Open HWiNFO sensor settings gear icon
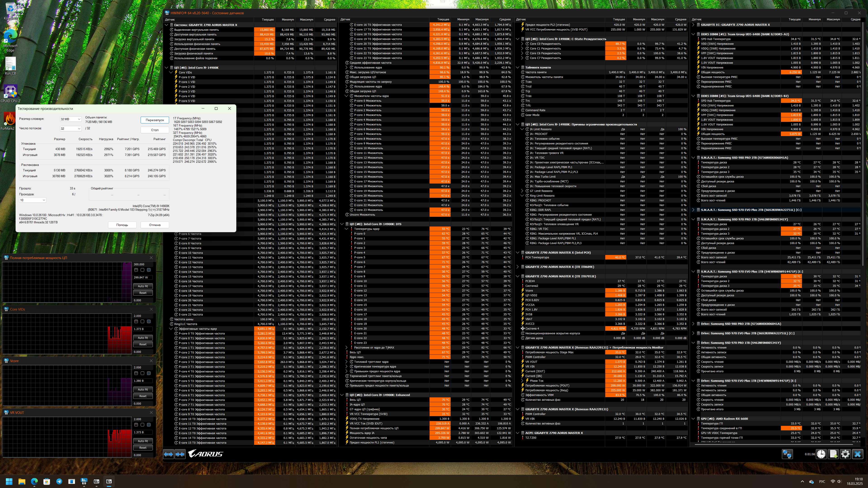Viewport: 868px width, 488px height. pyautogui.click(x=845, y=454)
